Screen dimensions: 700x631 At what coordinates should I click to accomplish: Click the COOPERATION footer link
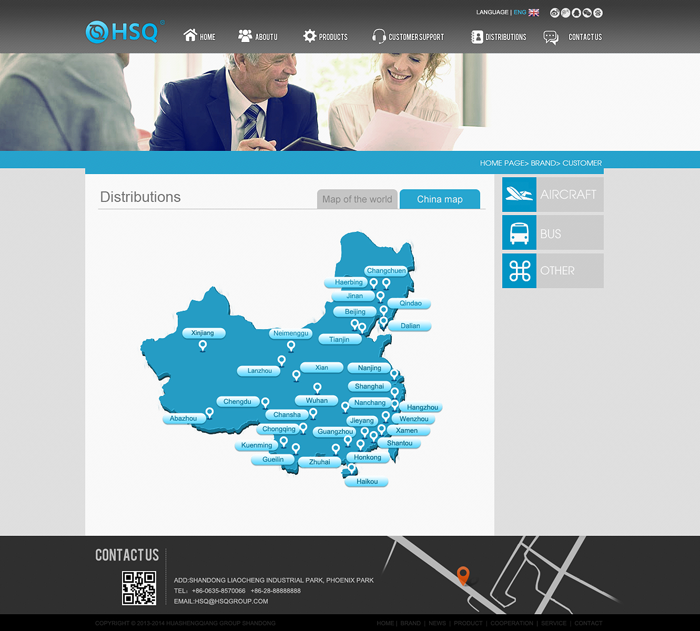tap(512, 623)
